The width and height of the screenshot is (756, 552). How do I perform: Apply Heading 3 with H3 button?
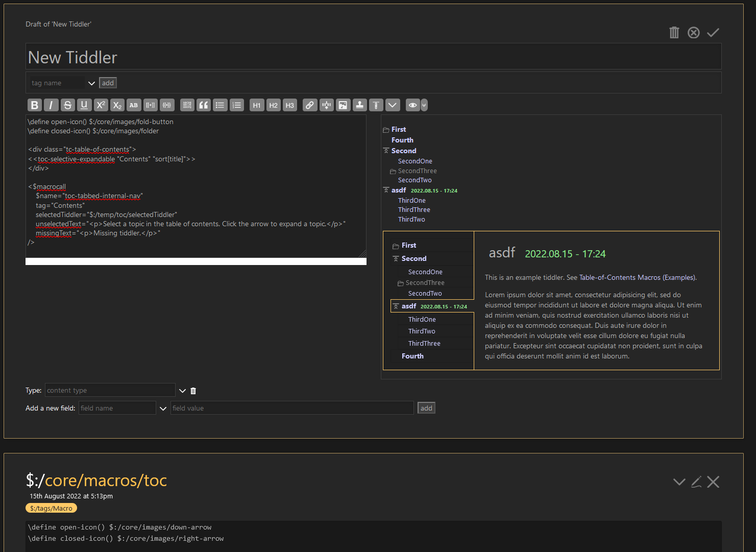(x=290, y=105)
